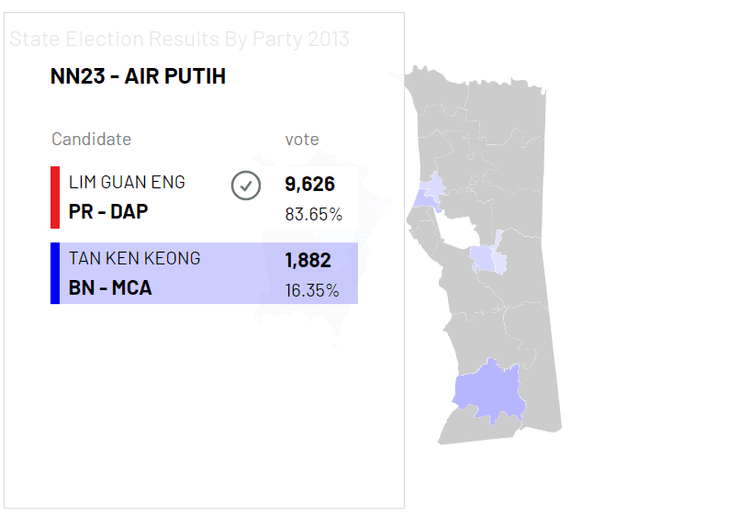
Task: Click the 16.35% vote share
Action: (x=312, y=290)
